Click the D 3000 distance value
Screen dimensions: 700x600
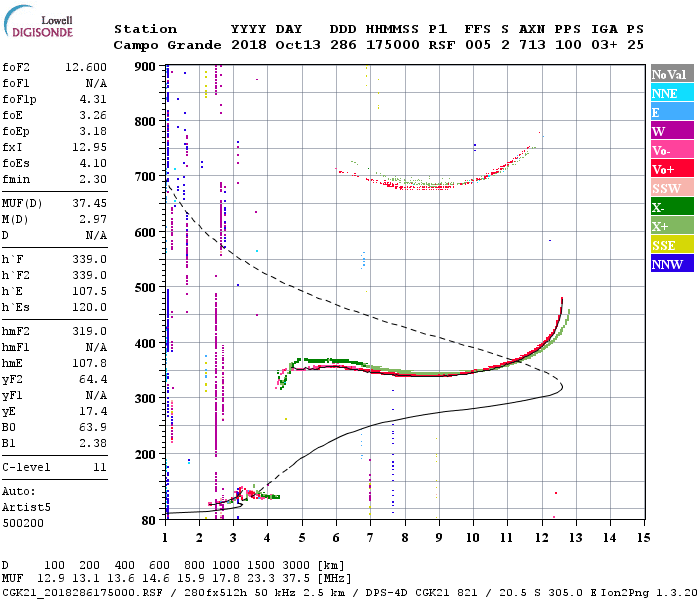coord(296,565)
